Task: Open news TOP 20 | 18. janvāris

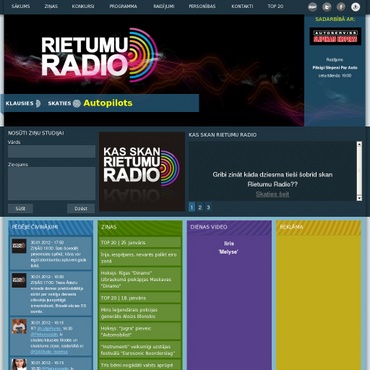Action: point(140,298)
